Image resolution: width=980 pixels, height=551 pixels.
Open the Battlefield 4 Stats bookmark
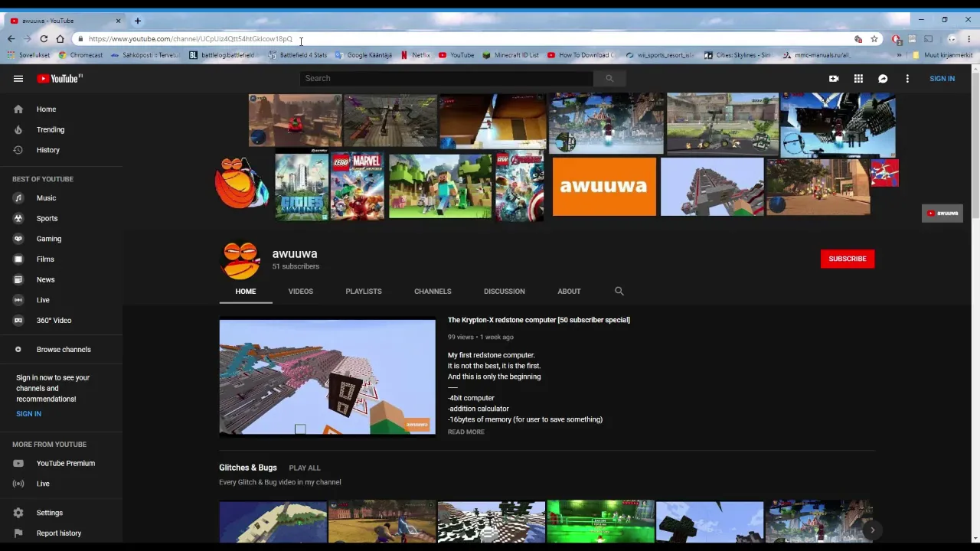pos(297,55)
